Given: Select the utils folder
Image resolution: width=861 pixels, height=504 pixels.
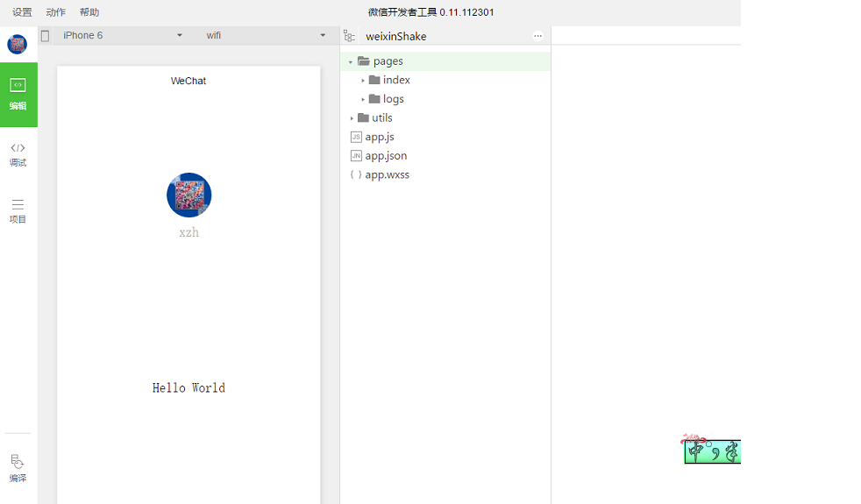Looking at the screenshot, I should pos(445,118).
